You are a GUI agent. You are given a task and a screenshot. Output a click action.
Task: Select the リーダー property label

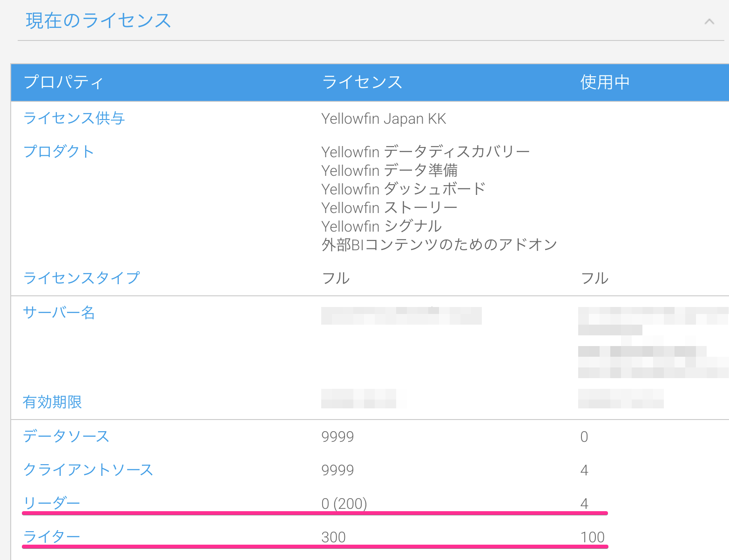pyautogui.click(x=52, y=503)
